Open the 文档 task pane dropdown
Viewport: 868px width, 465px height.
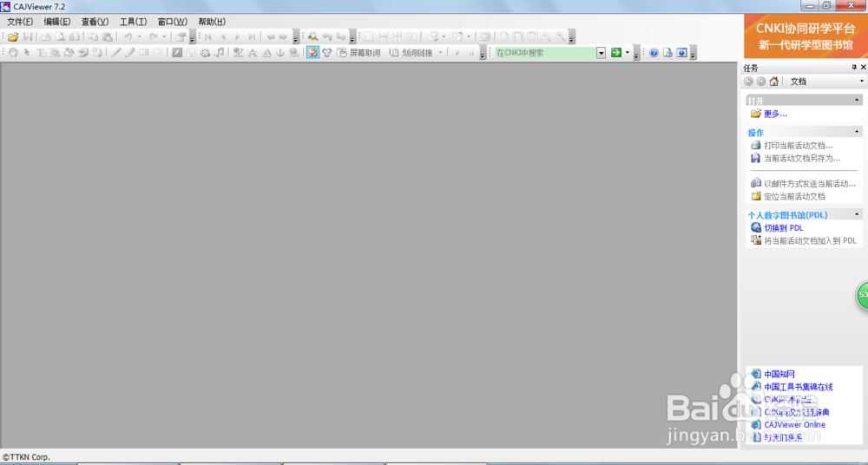862,82
